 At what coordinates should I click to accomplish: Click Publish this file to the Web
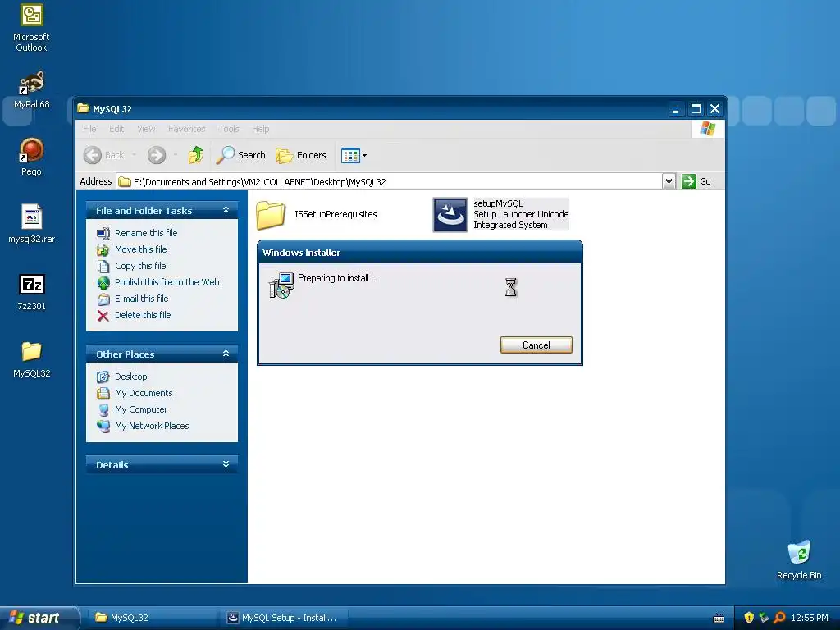(167, 282)
